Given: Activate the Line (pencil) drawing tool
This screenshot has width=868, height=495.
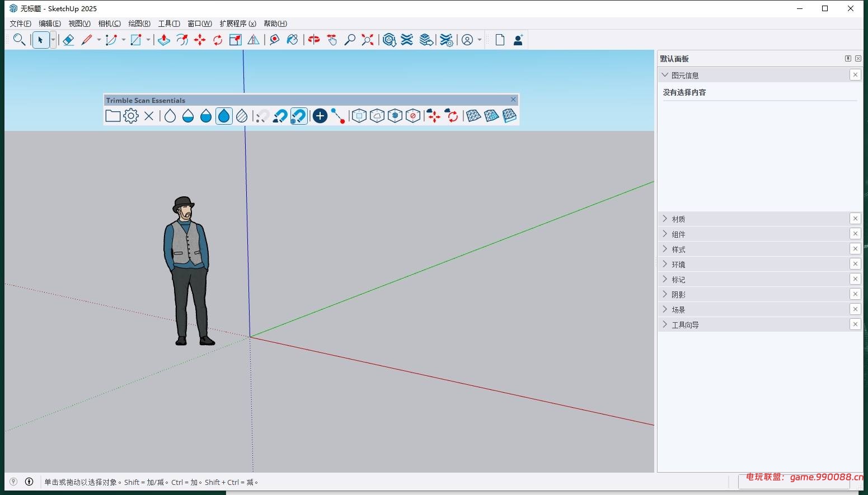Looking at the screenshot, I should tap(87, 40).
